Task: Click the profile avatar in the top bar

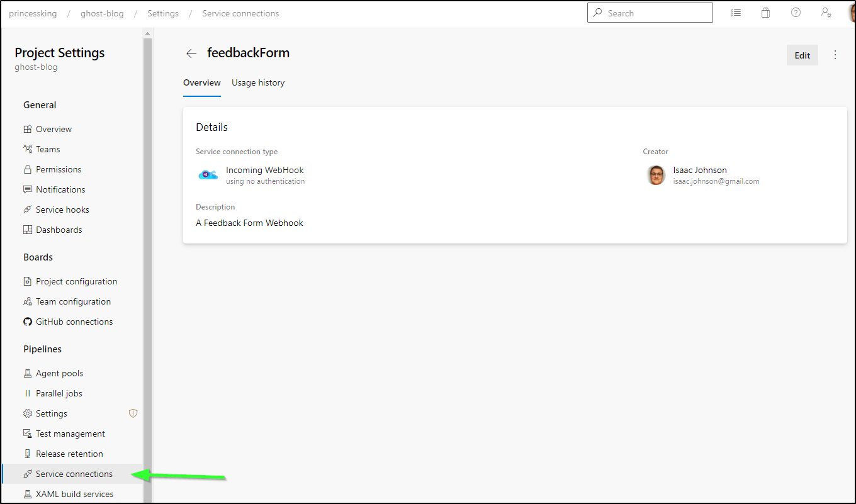Action: tap(852, 13)
